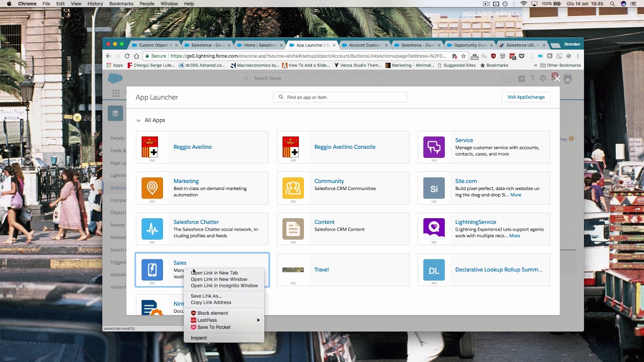This screenshot has width=644, height=362.
Task: Open the Salesforce Chatter link
Action: pos(196,222)
